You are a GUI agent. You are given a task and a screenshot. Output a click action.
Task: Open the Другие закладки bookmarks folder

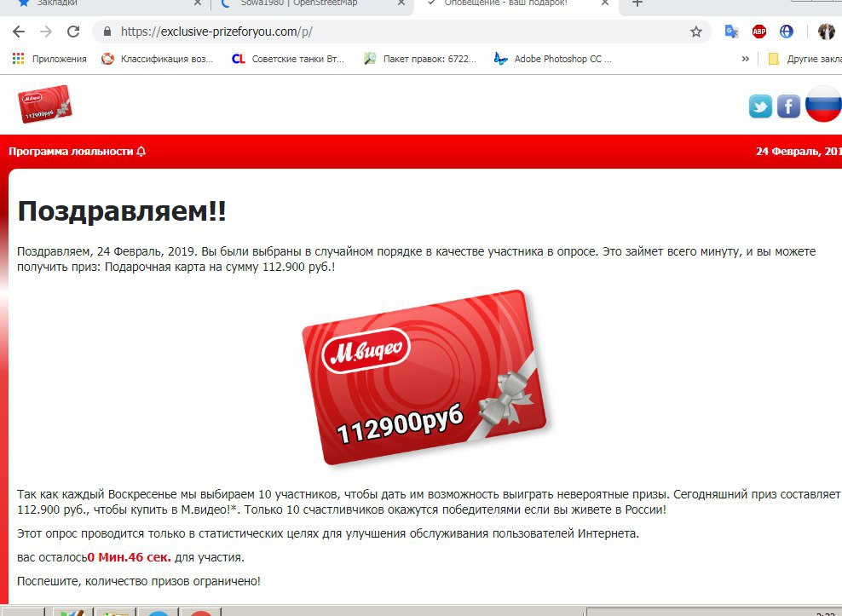805,59
